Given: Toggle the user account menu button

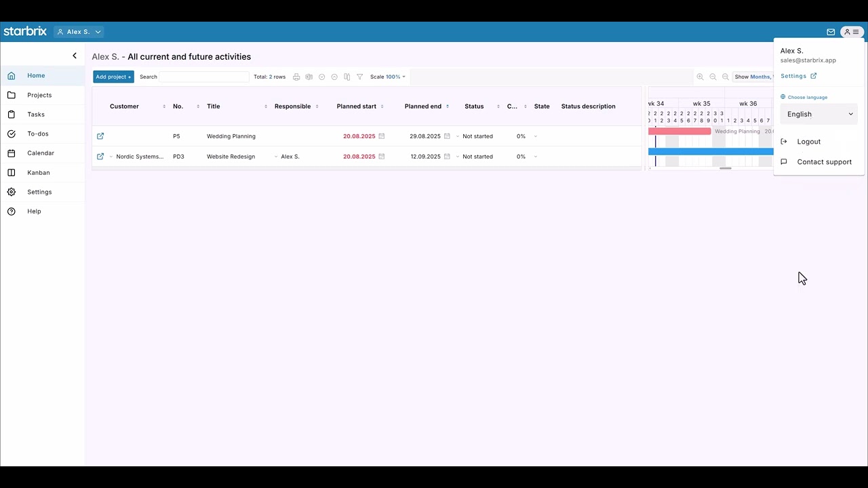Looking at the screenshot, I should click(x=851, y=32).
